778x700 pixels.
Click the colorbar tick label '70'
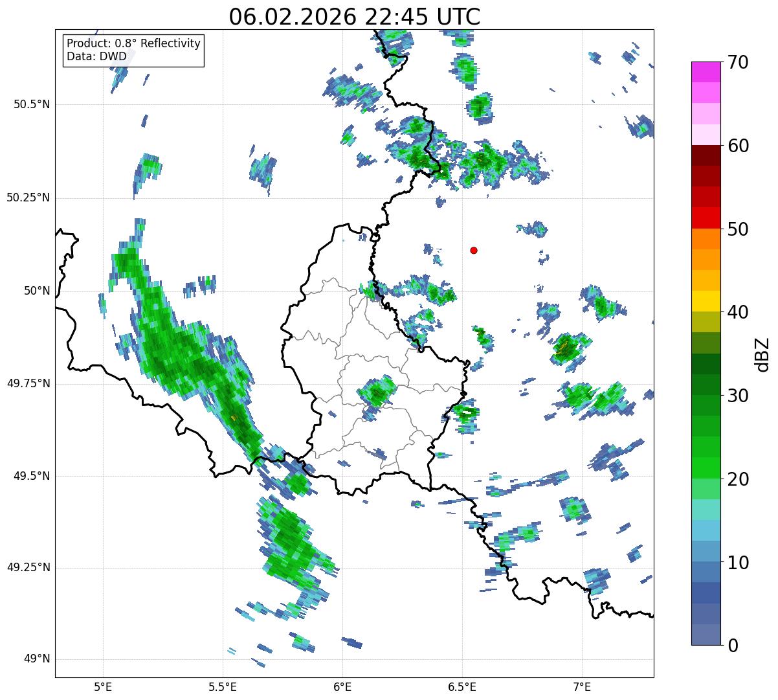[737, 62]
